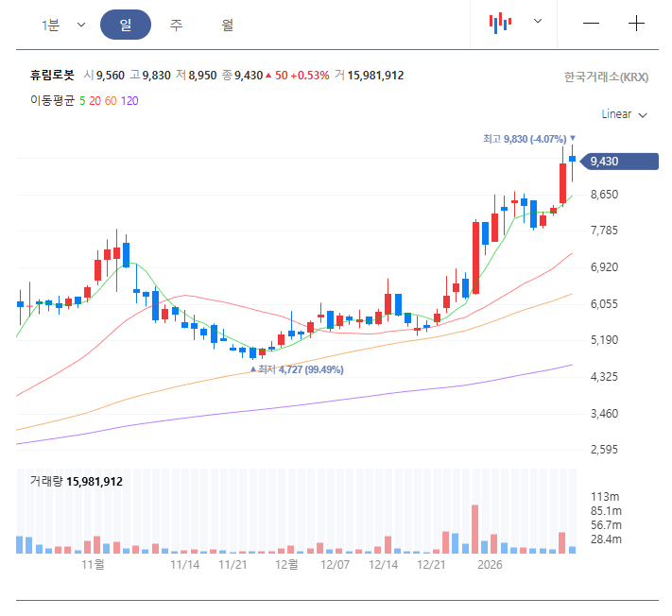Viewport: 672px width, 616px height.
Task: Click the 최고 9,830 high marker
Action: pos(527,139)
